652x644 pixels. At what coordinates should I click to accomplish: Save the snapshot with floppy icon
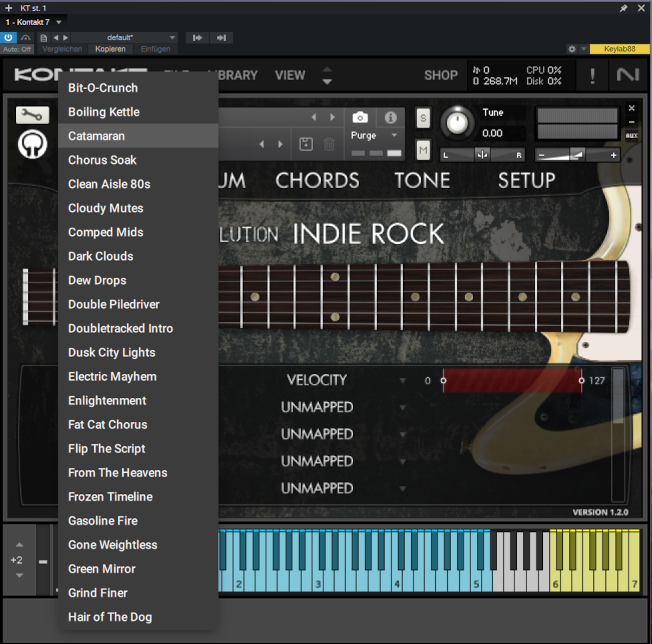[x=306, y=144]
